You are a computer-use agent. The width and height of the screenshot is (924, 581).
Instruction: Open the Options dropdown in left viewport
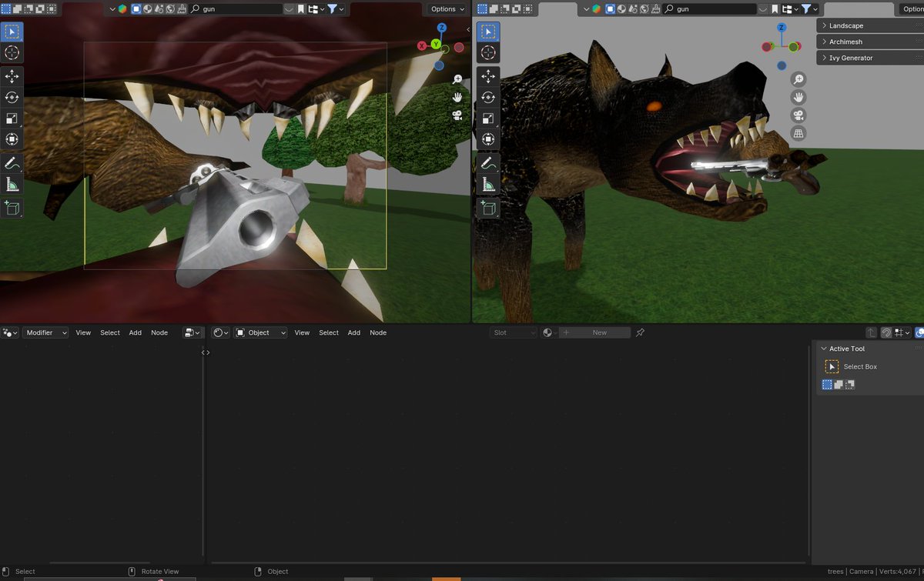point(447,9)
